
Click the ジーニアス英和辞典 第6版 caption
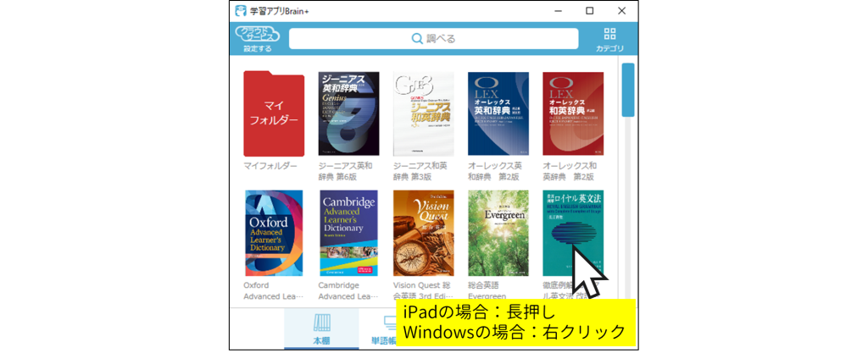coord(345,171)
